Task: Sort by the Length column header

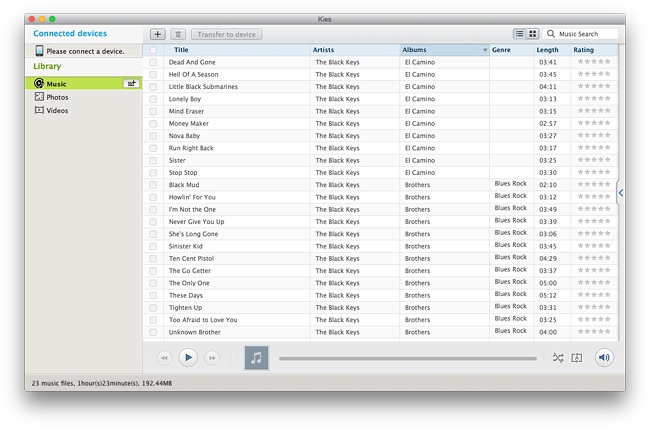Action: [552, 50]
